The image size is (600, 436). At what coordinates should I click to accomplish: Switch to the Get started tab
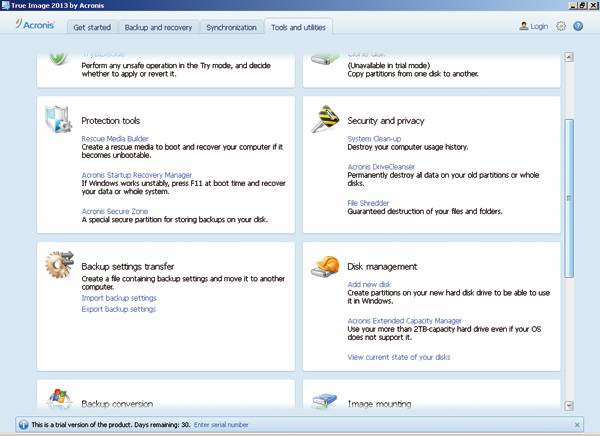[x=92, y=27]
